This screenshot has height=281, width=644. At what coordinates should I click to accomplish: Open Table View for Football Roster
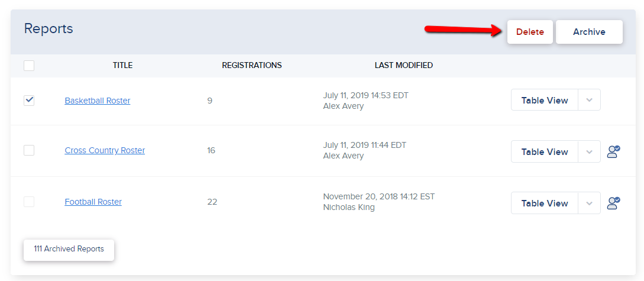(x=545, y=203)
